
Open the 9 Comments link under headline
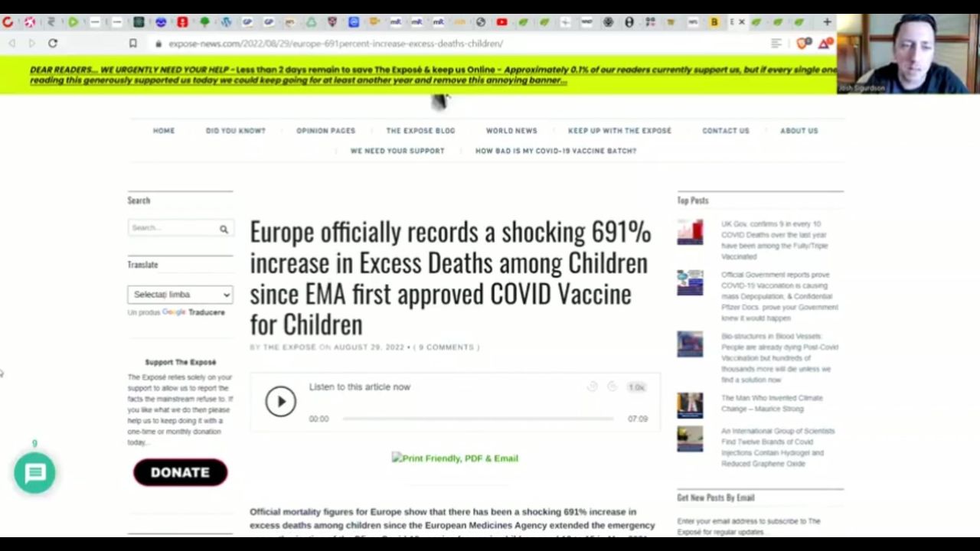tap(446, 347)
